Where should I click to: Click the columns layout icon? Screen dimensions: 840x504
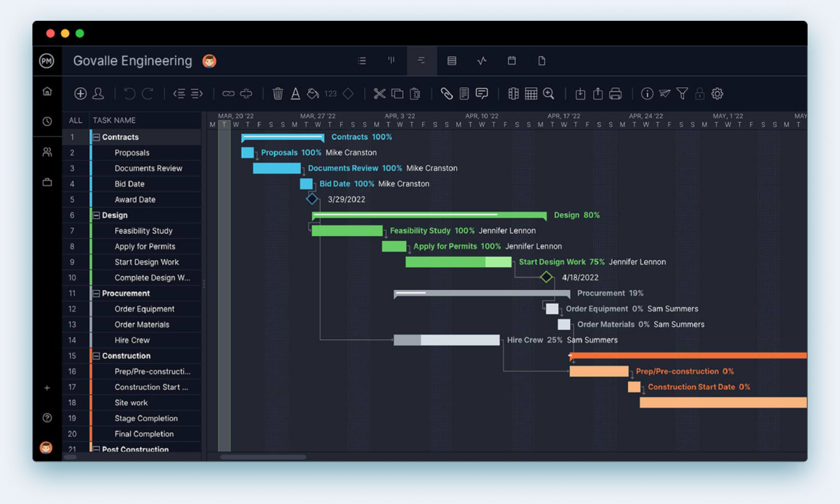514,94
